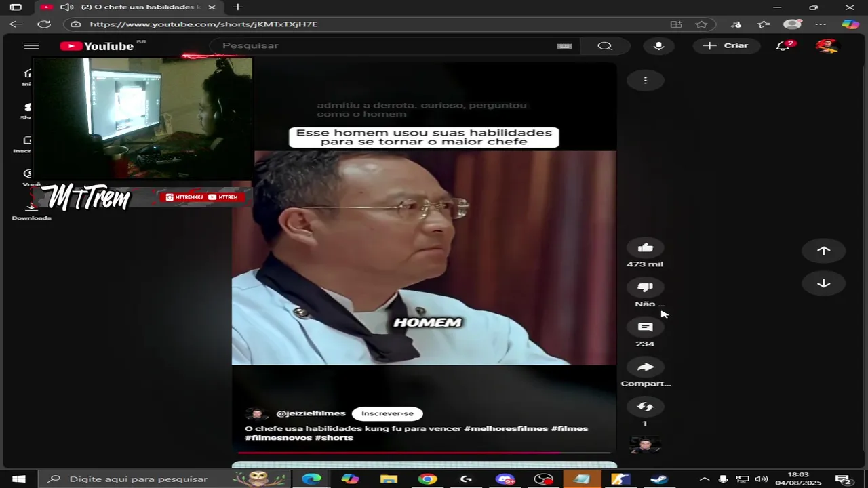
Task: Open YouTube notifications bell
Action: (784, 45)
